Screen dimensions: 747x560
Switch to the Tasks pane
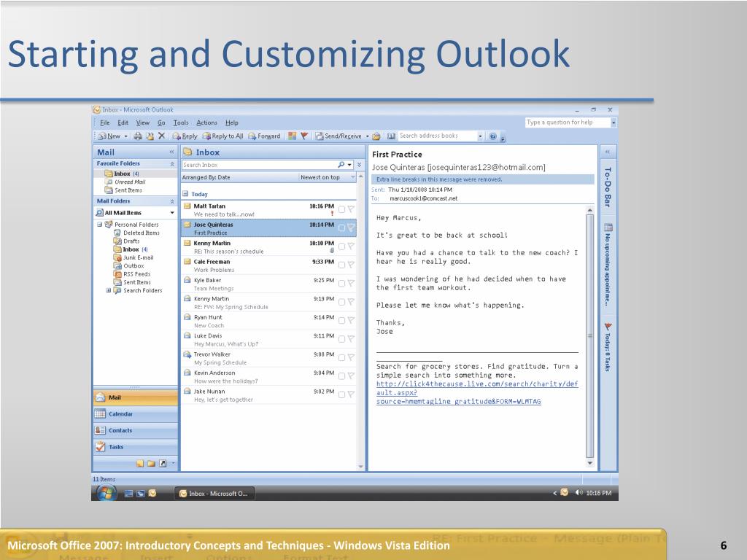coord(135,447)
